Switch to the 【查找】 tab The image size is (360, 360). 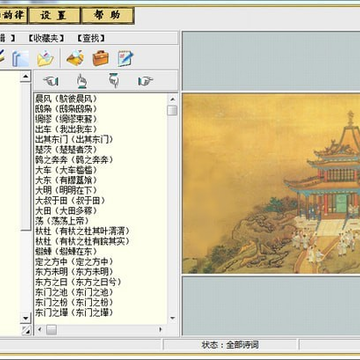pos(91,38)
